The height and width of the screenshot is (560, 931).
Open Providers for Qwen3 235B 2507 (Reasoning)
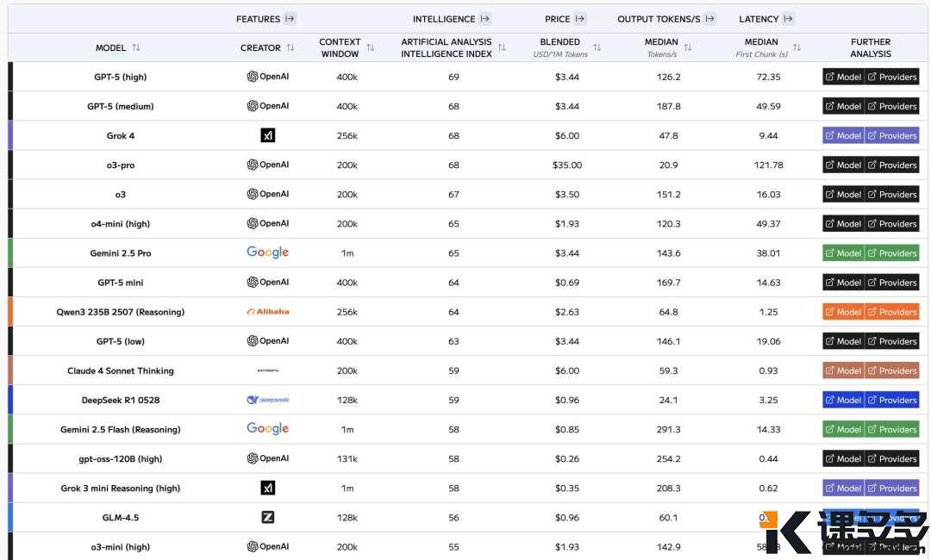click(x=892, y=312)
